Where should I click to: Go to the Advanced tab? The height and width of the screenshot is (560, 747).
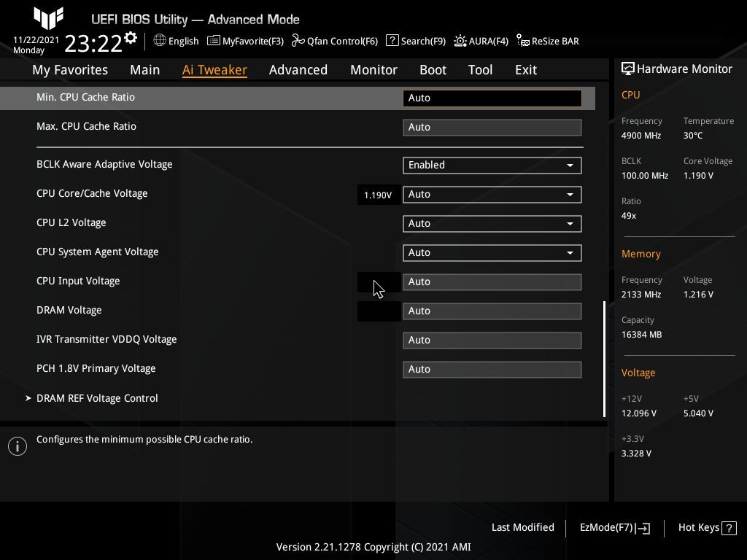click(x=298, y=70)
